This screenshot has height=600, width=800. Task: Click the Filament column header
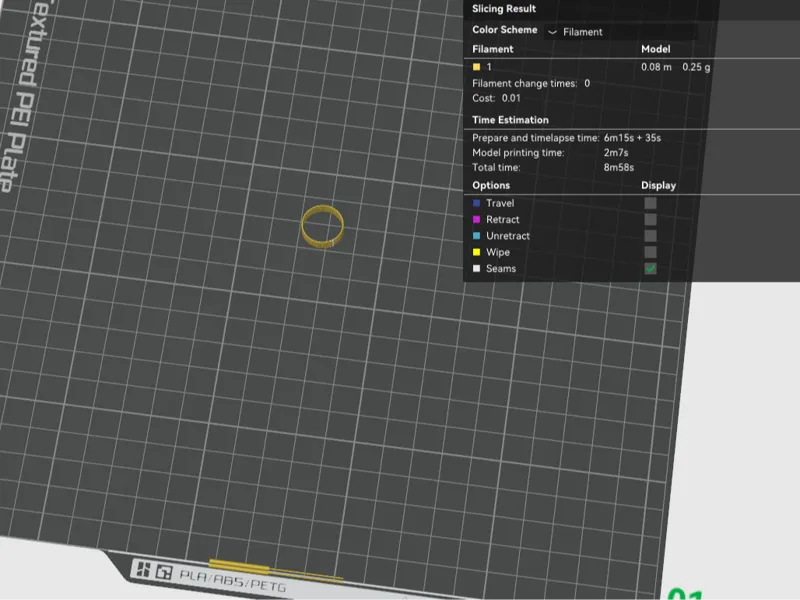tap(492, 49)
